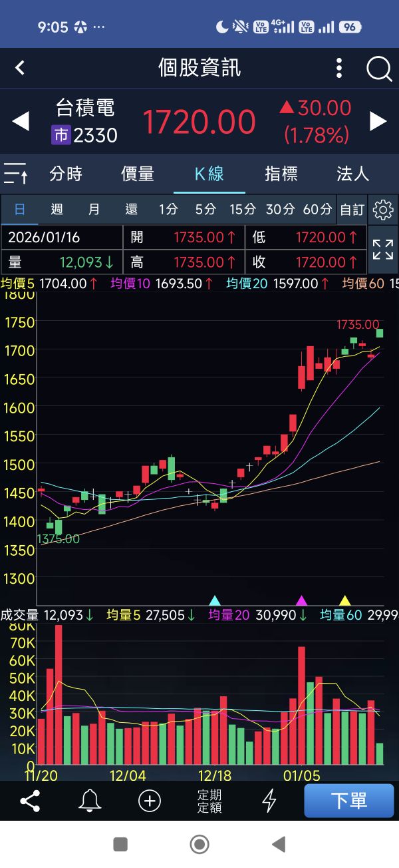Go back using the top-left arrow
The width and height of the screenshot is (399, 868).
[20, 67]
